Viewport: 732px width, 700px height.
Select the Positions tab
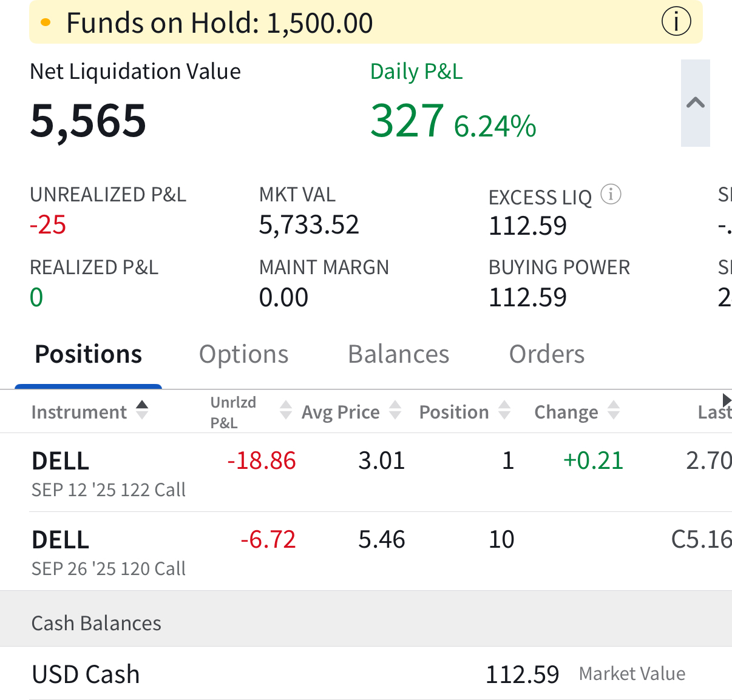pos(89,354)
